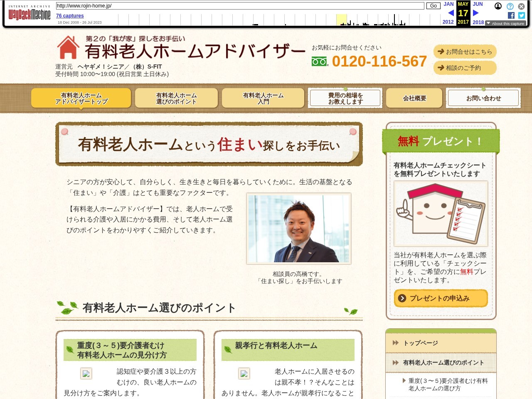The height and width of the screenshot is (399, 532).
Task: Share capture on Facebook
Action: coord(511,15)
